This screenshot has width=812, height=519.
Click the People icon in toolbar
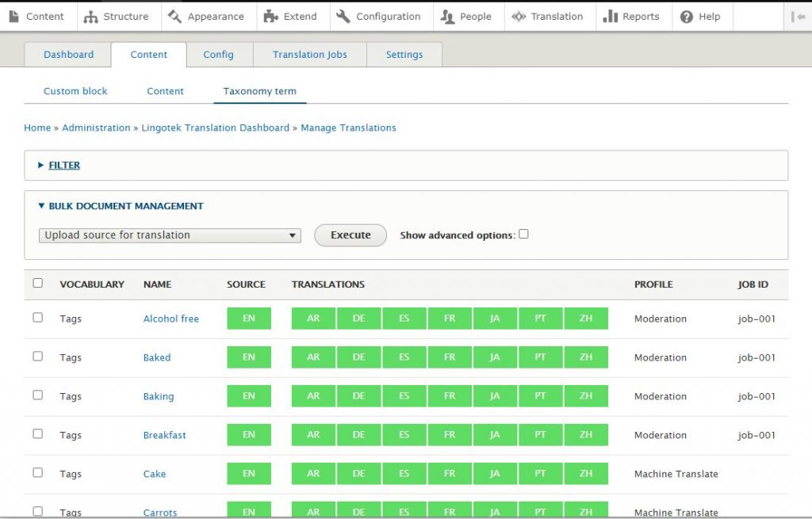tap(447, 17)
